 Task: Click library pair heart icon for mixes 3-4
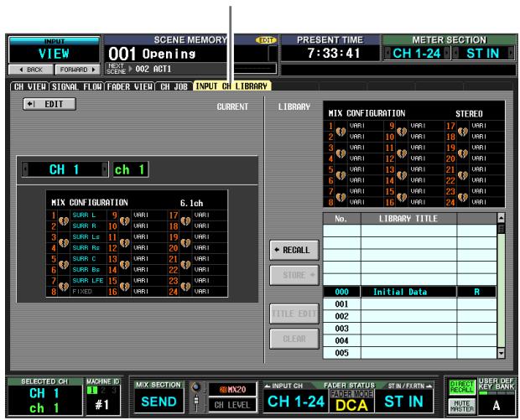tap(341, 153)
